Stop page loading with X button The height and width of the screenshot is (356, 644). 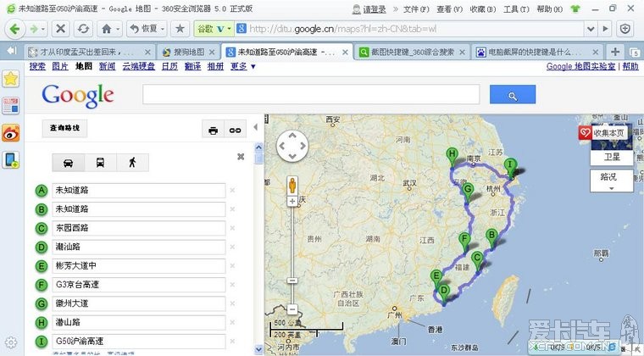click(x=61, y=29)
